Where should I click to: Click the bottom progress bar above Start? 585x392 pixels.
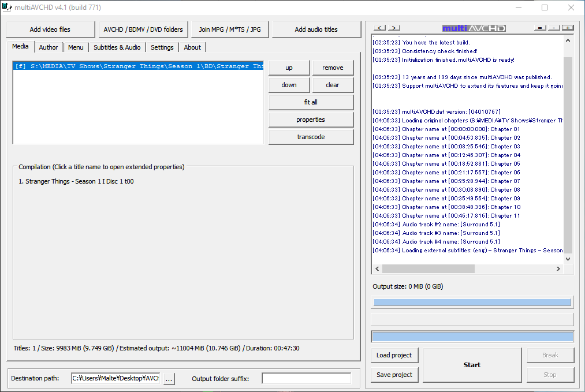[x=472, y=337]
